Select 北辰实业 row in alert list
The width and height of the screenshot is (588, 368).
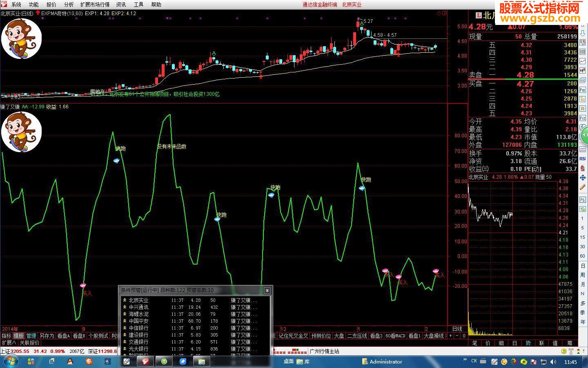coord(195,300)
